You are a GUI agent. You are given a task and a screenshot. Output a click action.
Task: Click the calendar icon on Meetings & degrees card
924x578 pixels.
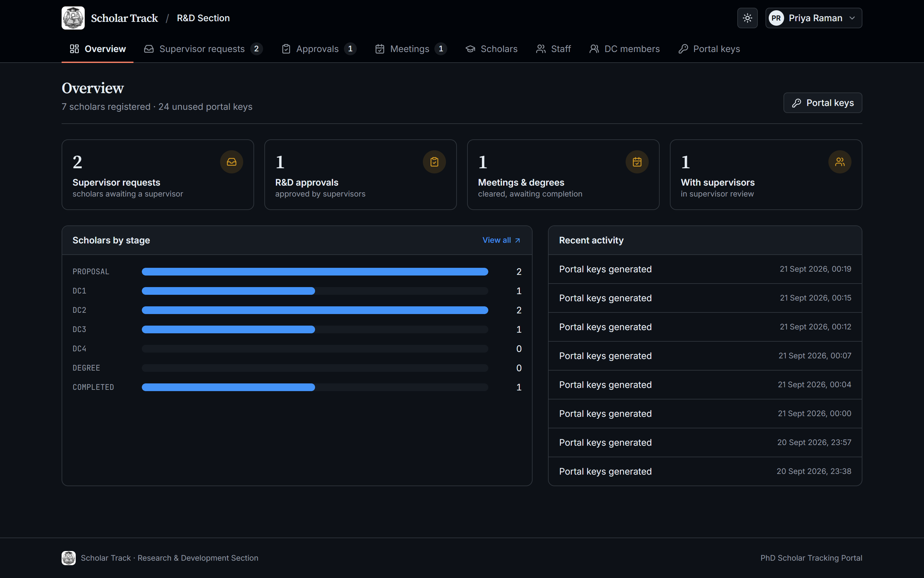(637, 162)
